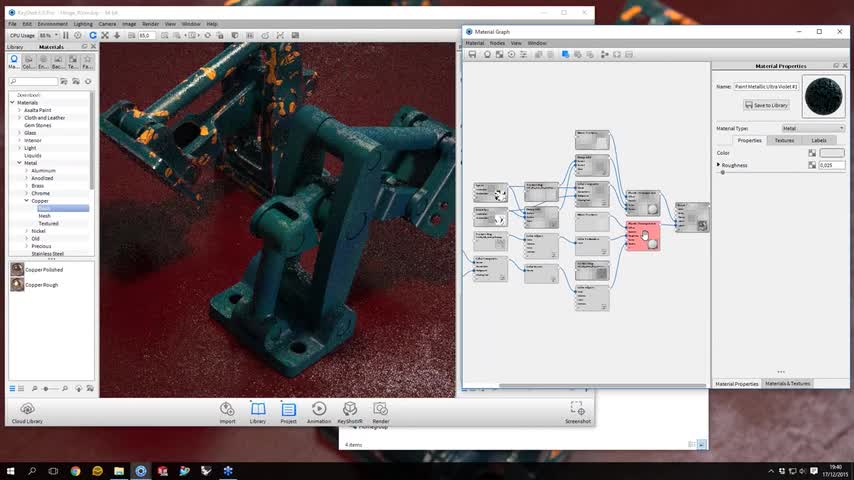The height and width of the screenshot is (480, 854).
Task: Expand the Axalta Paint folder
Action: coord(20,110)
